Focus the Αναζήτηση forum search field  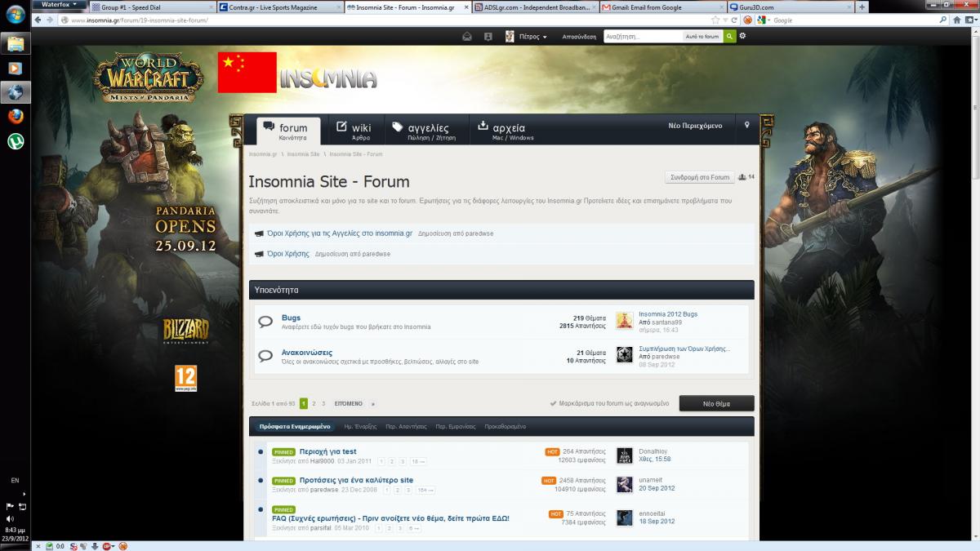pos(643,37)
